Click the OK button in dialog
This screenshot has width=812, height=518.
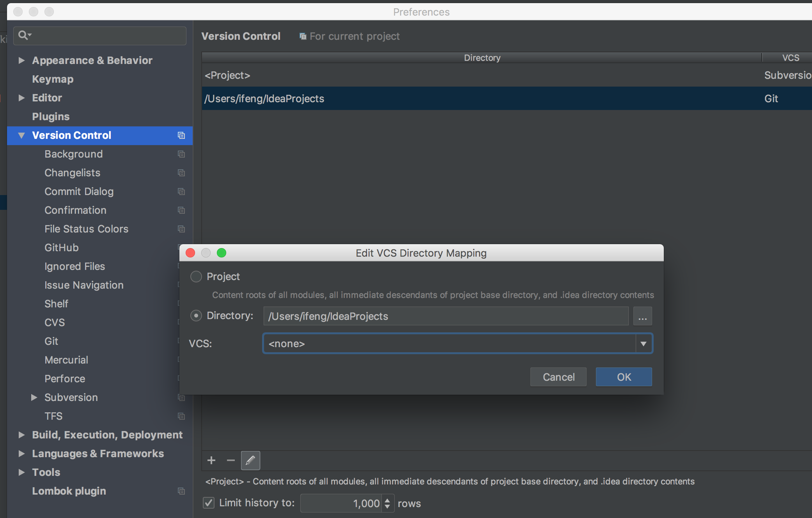[x=623, y=377]
